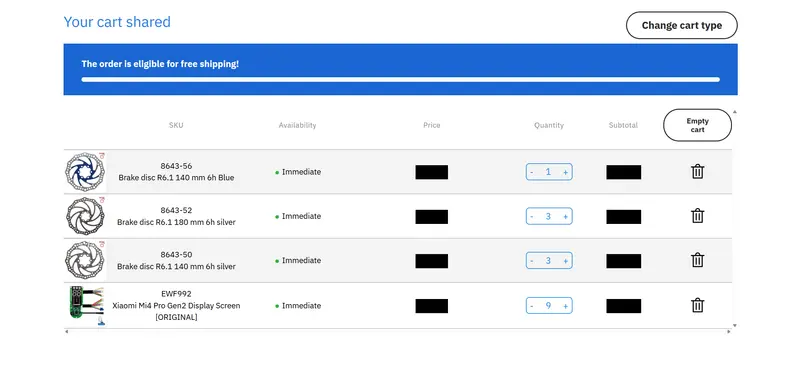Click the Price column header
The image size is (800, 367).
(432, 125)
